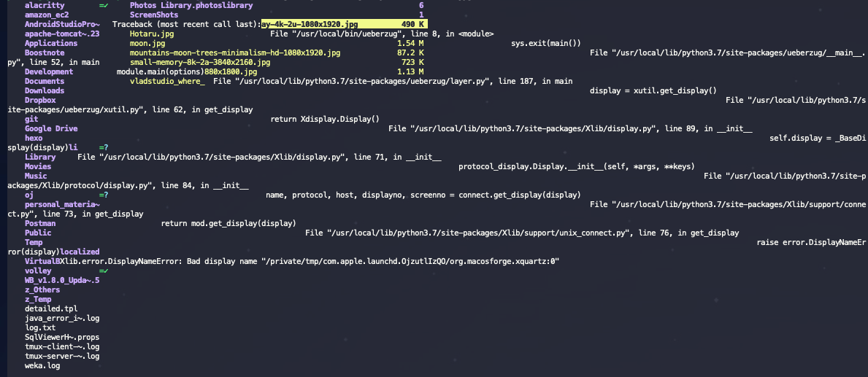This screenshot has height=377, width=868.
Task: Click the "Traceback (most recent call last):" text
Action: (x=187, y=24)
